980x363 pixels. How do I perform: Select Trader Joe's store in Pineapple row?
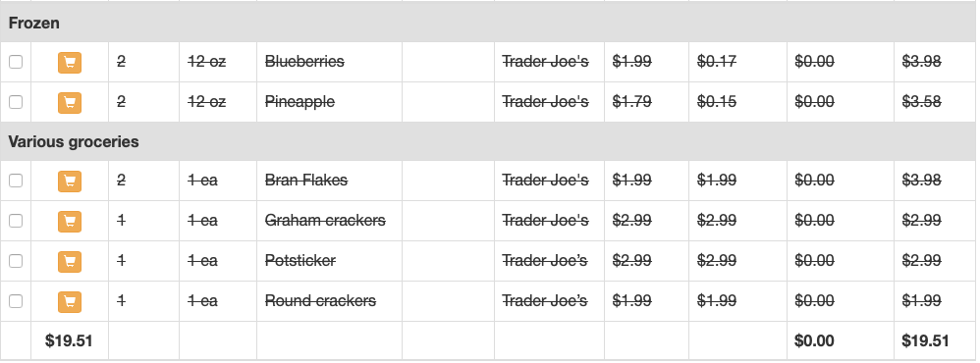(545, 101)
